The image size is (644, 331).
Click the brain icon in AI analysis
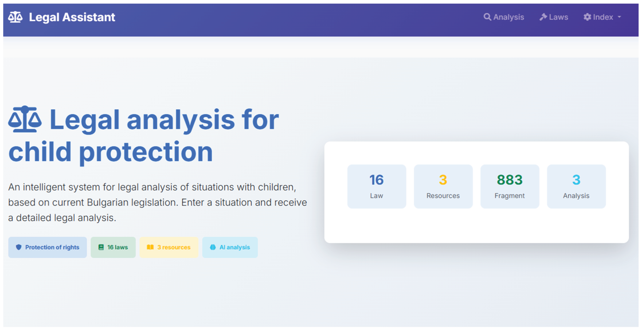click(x=213, y=247)
